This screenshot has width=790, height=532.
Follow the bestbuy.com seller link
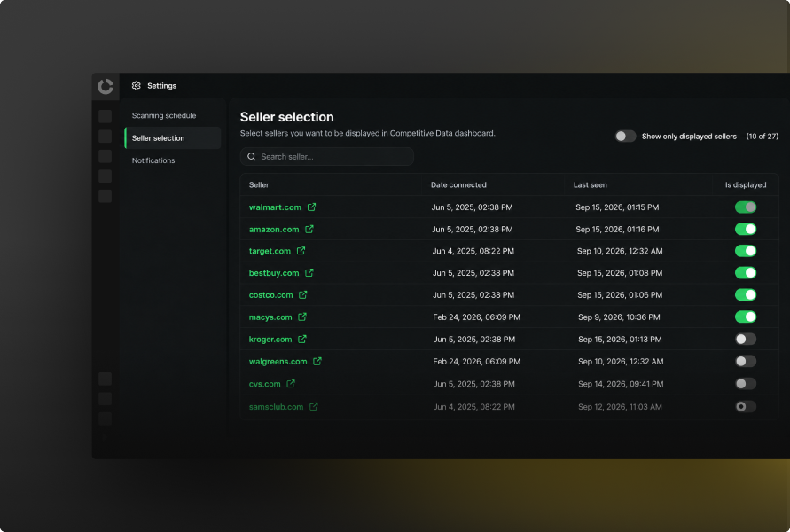pyautogui.click(x=274, y=272)
